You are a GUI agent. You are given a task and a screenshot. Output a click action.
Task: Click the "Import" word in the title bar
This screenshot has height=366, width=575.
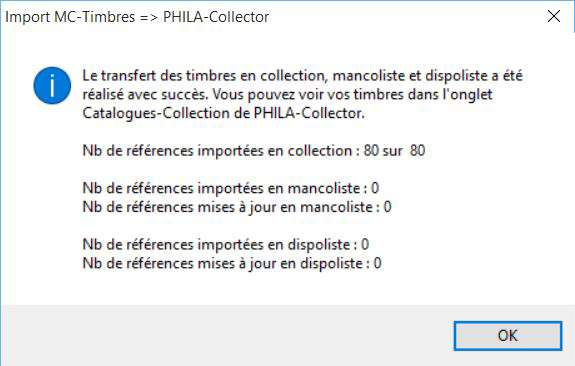tap(28, 17)
